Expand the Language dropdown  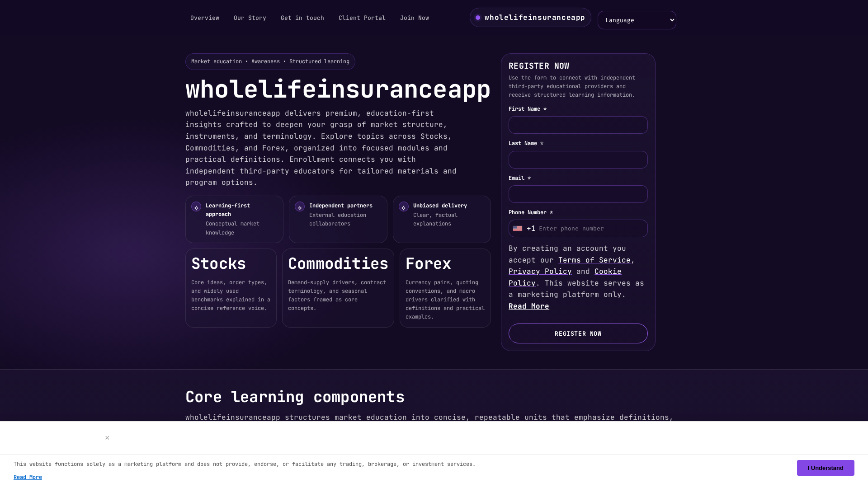(637, 20)
